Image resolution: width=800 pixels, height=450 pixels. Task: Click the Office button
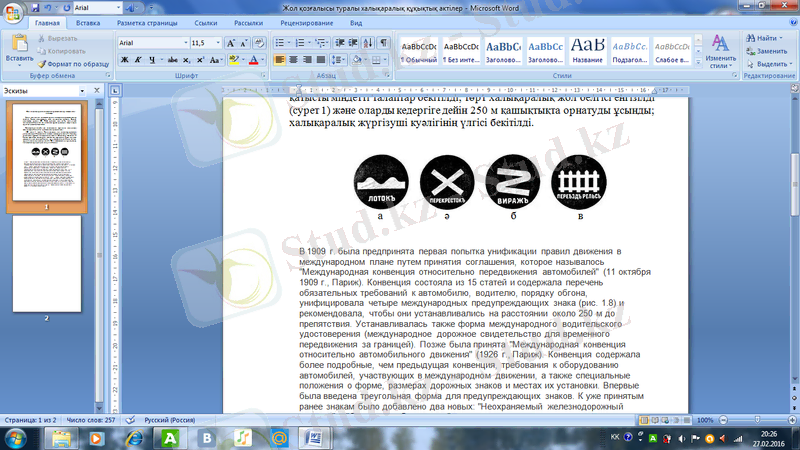click(12, 12)
